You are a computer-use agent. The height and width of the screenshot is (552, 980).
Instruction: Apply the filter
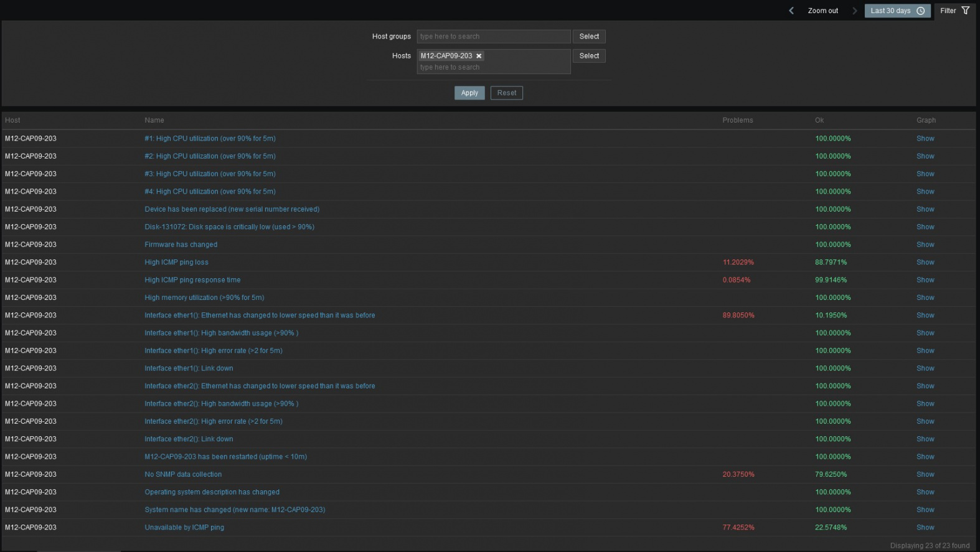coord(469,93)
